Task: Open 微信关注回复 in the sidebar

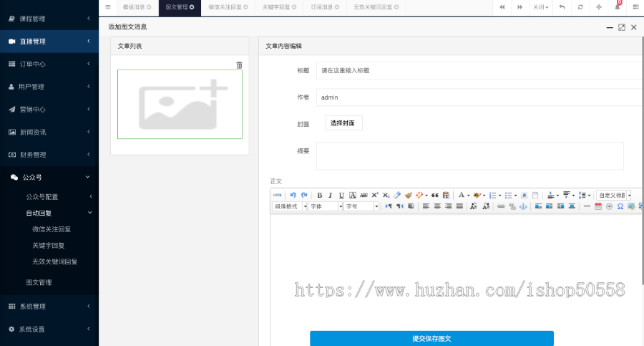Action: pyautogui.click(x=52, y=229)
